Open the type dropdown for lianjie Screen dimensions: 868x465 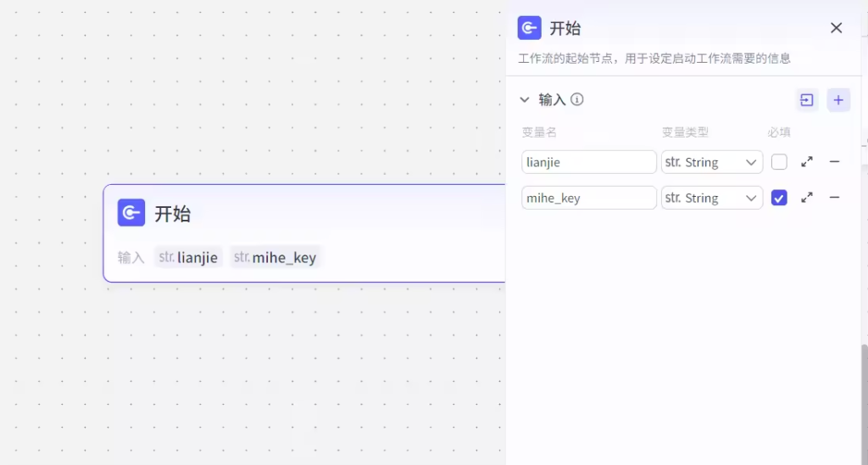(711, 162)
